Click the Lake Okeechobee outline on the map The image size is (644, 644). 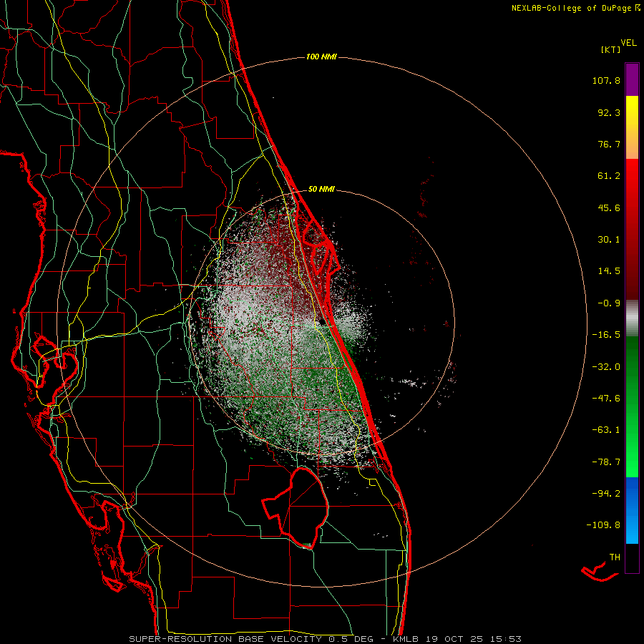click(x=296, y=508)
